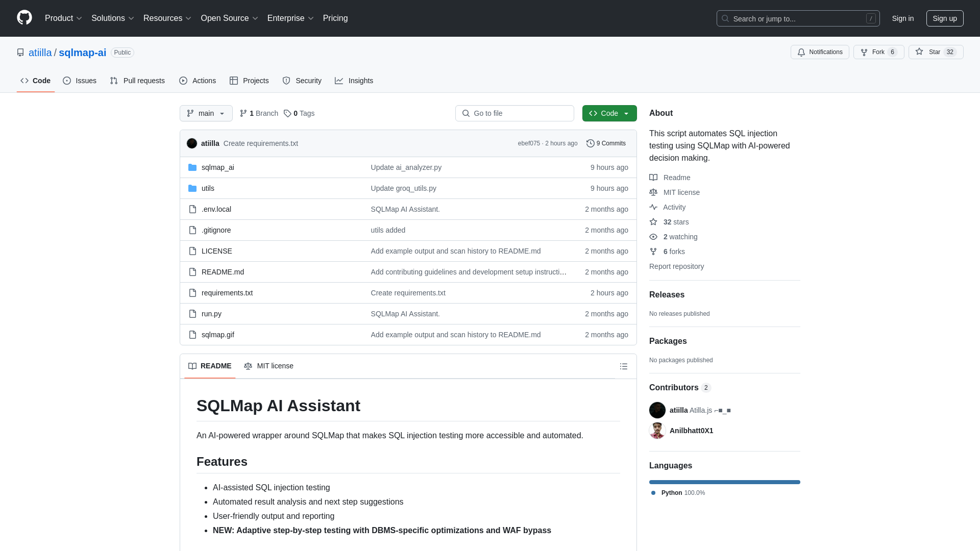Open the README outline list icon

click(624, 366)
